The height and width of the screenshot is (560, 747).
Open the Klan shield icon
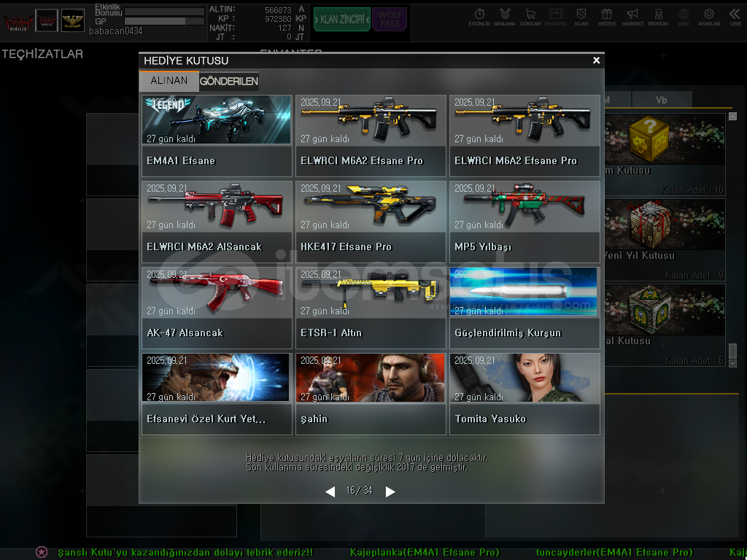click(x=581, y=17)
